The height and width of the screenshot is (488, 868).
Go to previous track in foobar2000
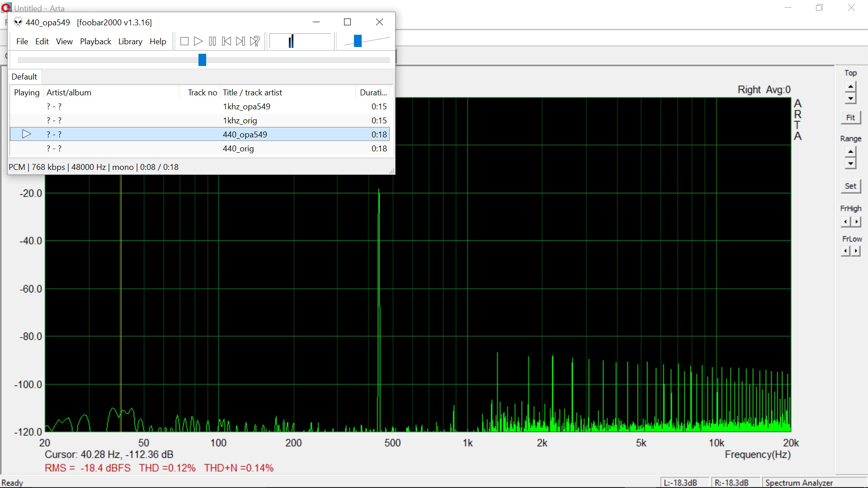(226, 42)
